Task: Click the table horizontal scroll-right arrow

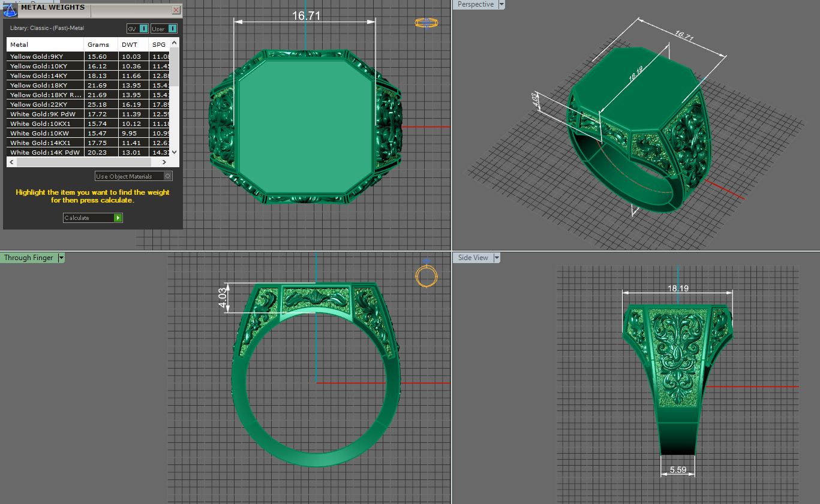Action: (x=165, y=162)
